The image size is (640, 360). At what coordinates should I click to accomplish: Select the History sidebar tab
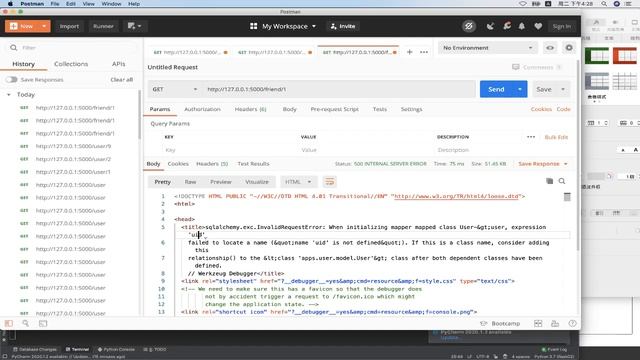(x=23, y=64)
